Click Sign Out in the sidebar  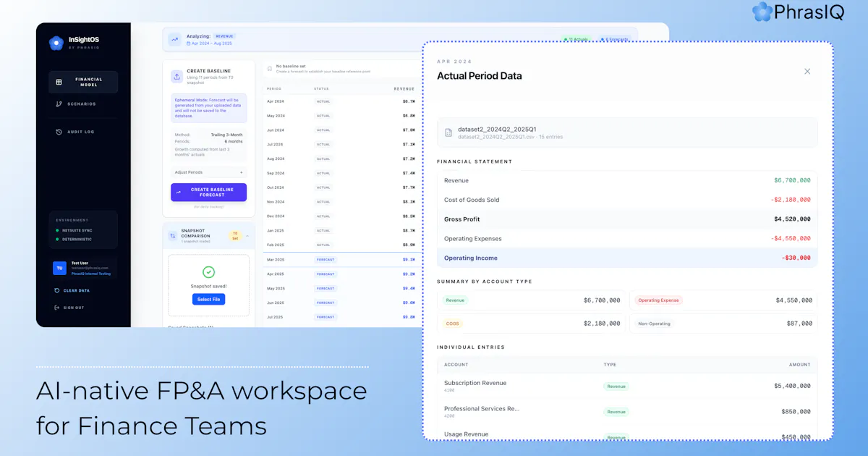[x=69, y=308]
